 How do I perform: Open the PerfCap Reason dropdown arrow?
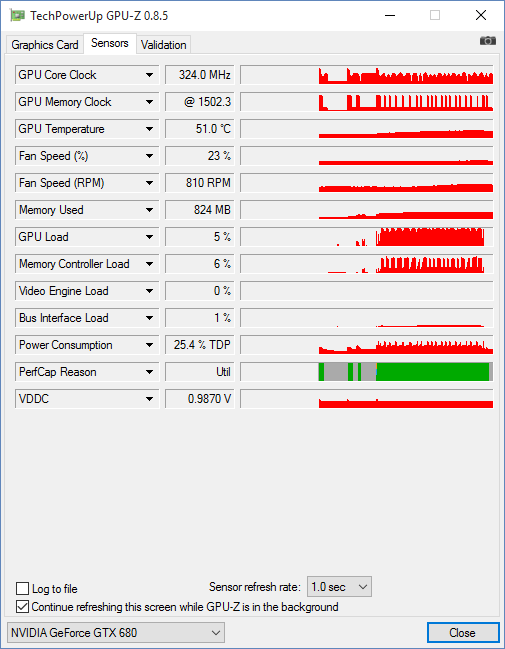click(149, 372)
